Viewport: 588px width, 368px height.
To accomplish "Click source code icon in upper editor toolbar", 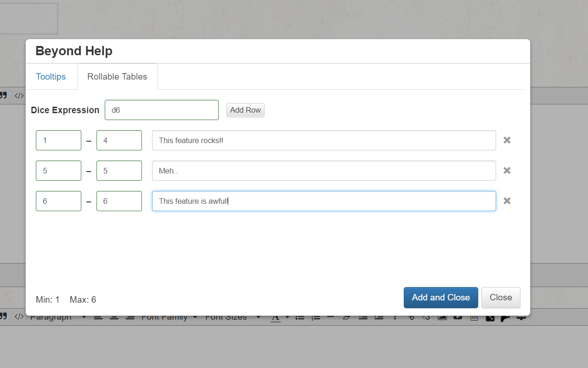I will click(x=19, y=96).
